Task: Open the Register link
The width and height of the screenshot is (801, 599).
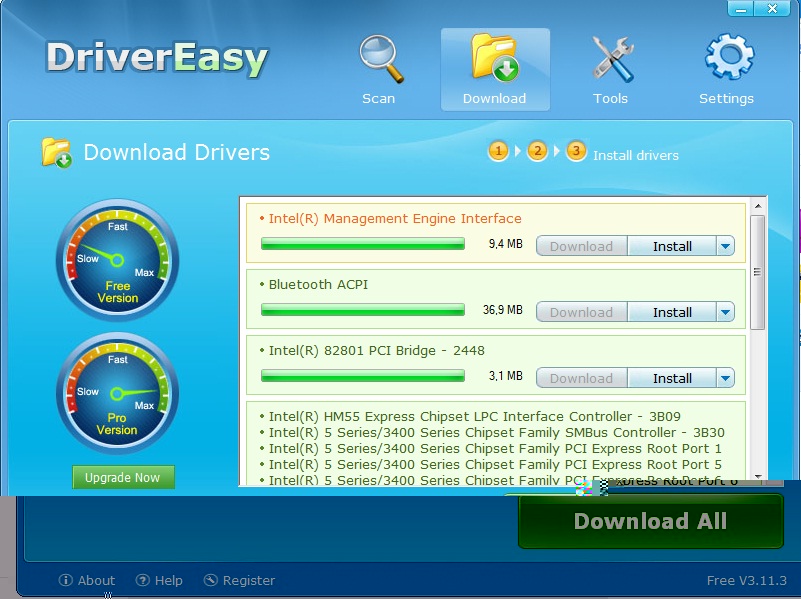Action: click(x=249, y=581)
